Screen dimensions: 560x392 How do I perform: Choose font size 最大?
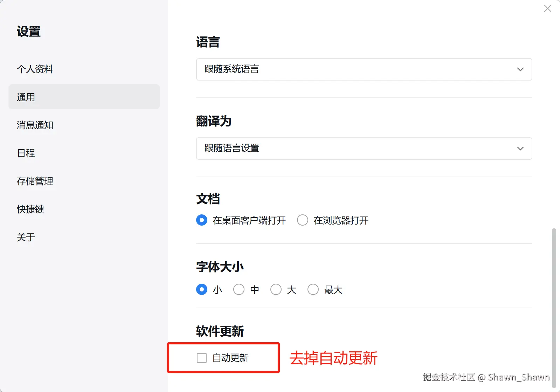[x=313, y=290]
